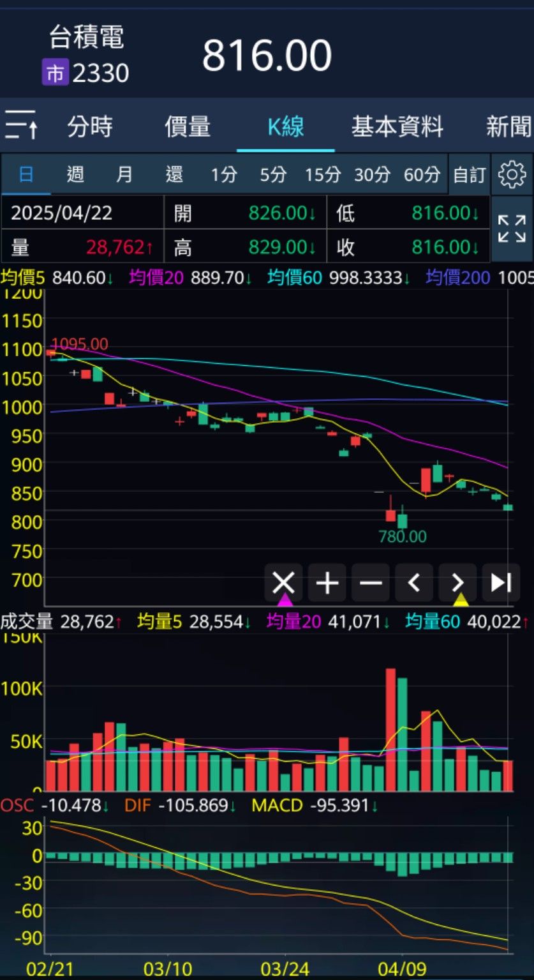Switch to 價量 tab
Image resolution: width=534 pixels, height=980 pixels.
(188, 126)
